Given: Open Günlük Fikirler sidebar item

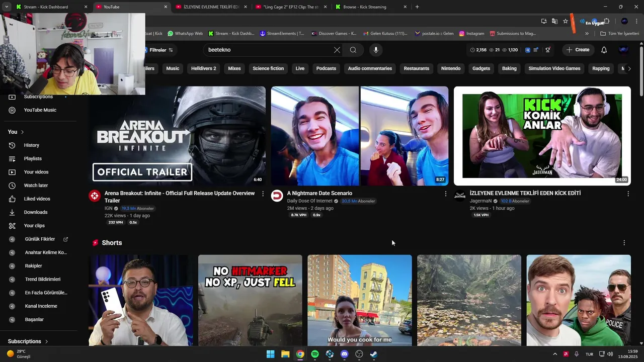Looking at the screenshot, I should point(40,239).
